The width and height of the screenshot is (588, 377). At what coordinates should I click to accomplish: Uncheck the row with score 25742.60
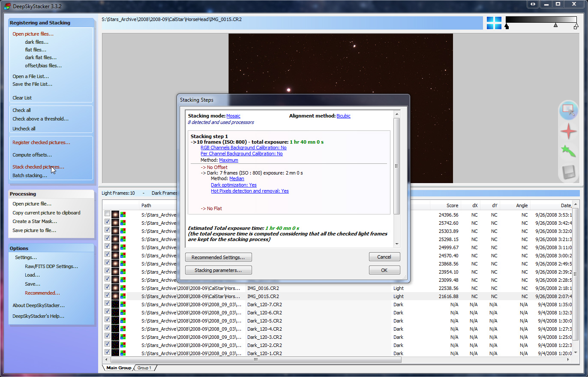click(107, 222)
